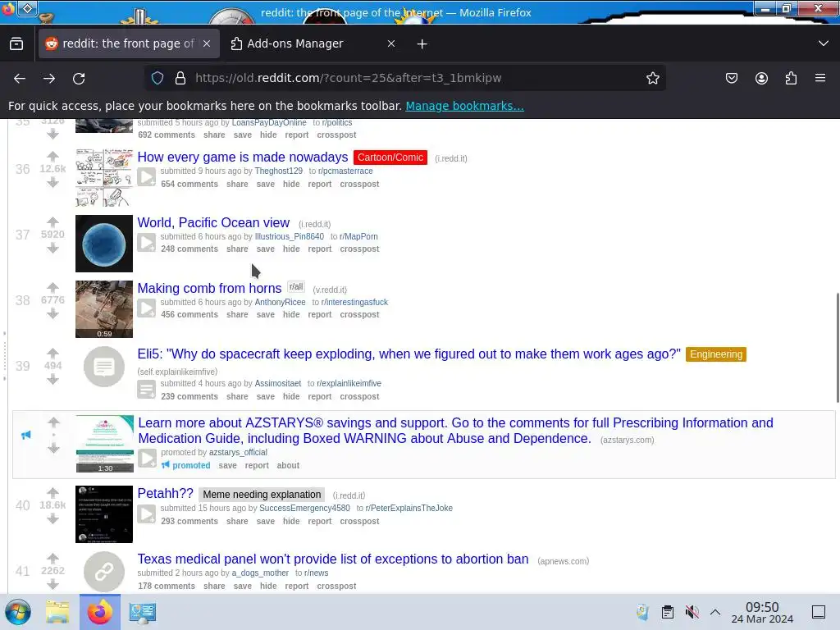Close the Add-ons Manager tab

point(391,43)
